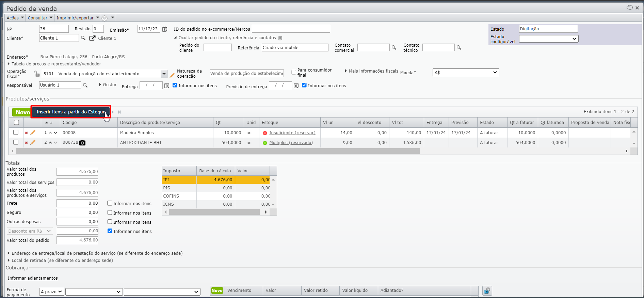Click the padlock icon beside Operação fiscal

click(36, 74)
